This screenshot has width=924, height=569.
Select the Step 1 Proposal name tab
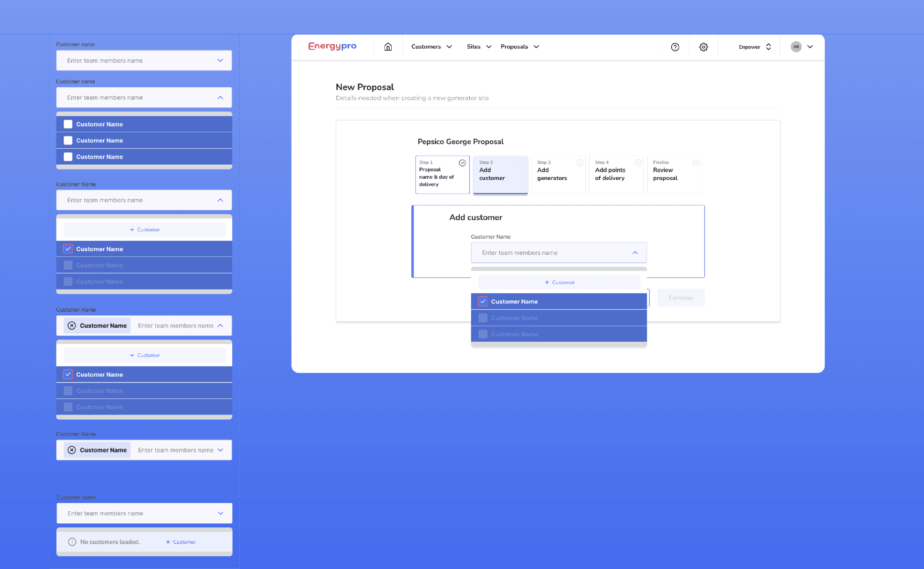tap(442, 175)
